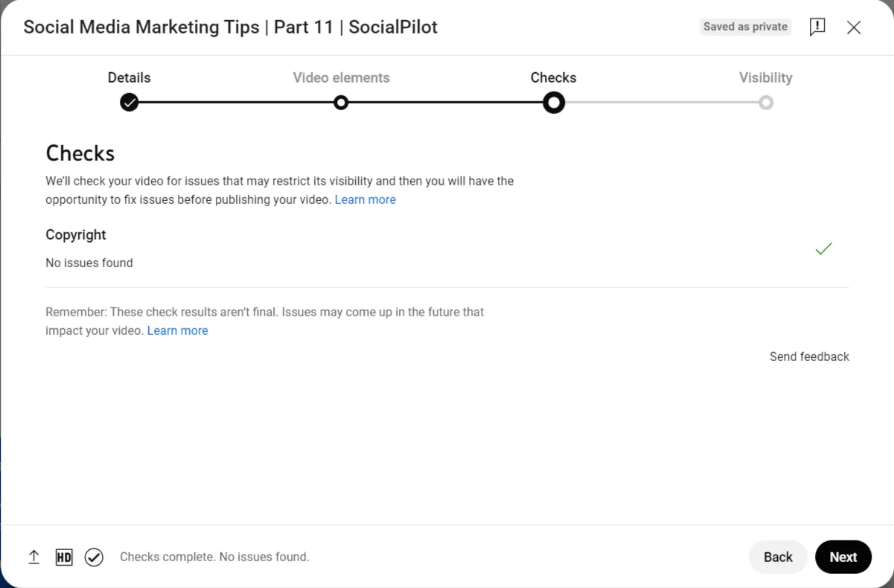The height and width of the screenshot is (588, 894).
Task: Click the send feedback flag icon
Action: click(817, 27)
